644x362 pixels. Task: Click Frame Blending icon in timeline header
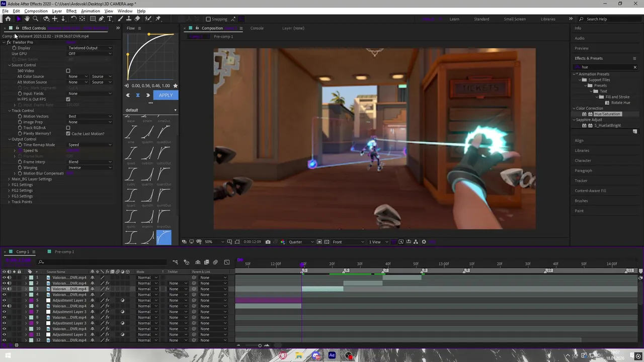pyautogui.click(x=206, y=262)
